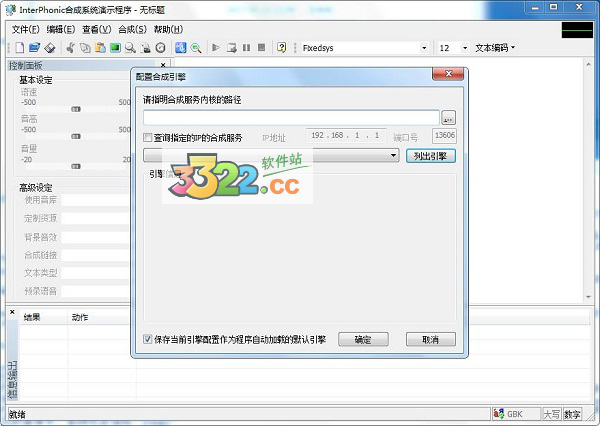Image resolution: width=600 pixels, height=426 pixels.
Task: Click the 合成链接 field in control panel
Action: point(95,255)
